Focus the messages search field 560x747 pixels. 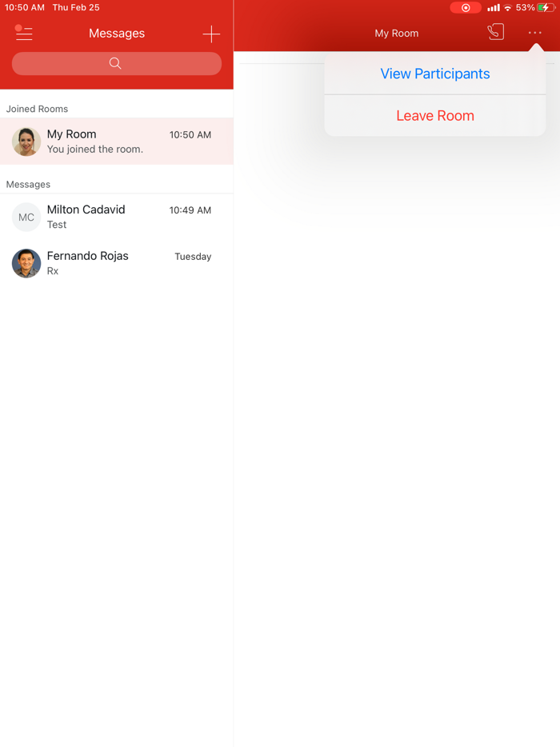(x=117, y=63)
